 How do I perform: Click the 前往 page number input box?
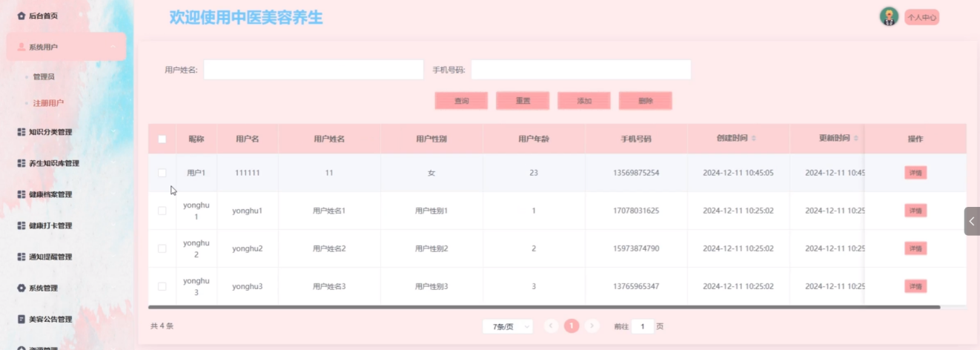click(643, 326)
